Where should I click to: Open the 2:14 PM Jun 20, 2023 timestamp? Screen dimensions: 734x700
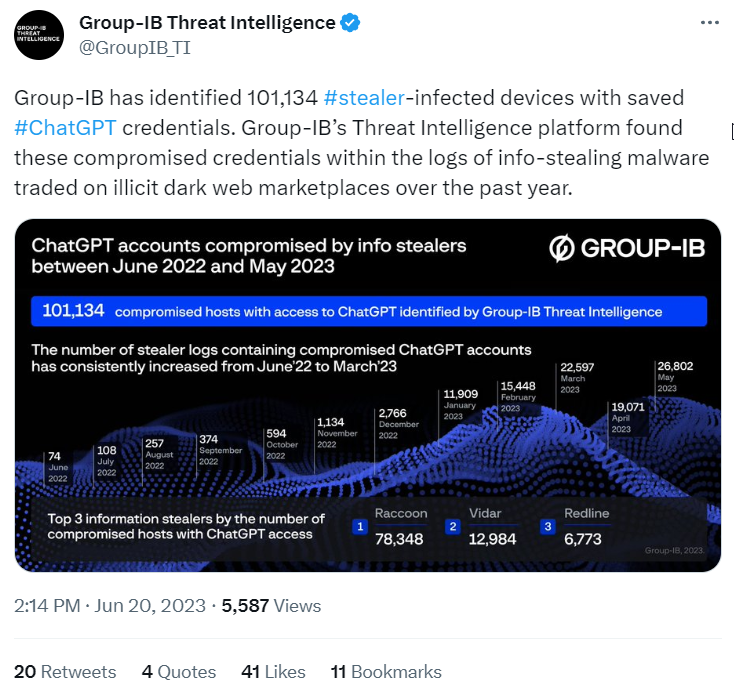tap(110, 606)
